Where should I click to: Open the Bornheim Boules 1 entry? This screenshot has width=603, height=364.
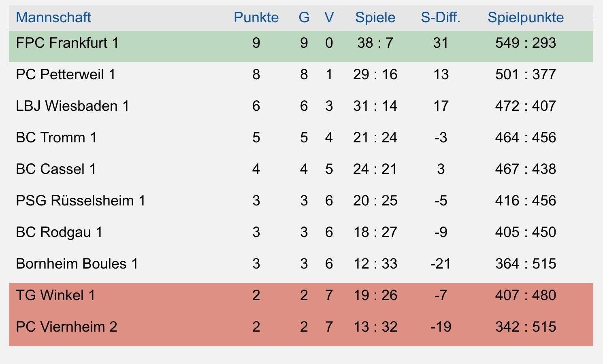click(x=77, y=264)
